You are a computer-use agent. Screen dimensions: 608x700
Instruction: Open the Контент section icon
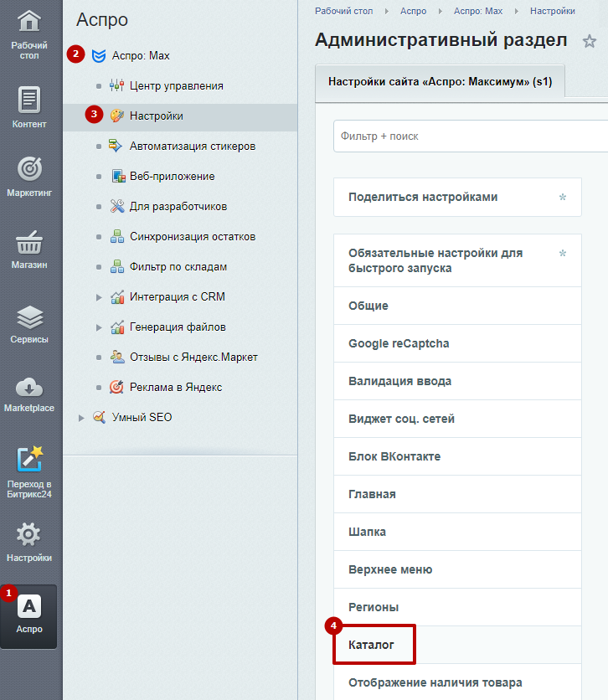tap(29, 99)
